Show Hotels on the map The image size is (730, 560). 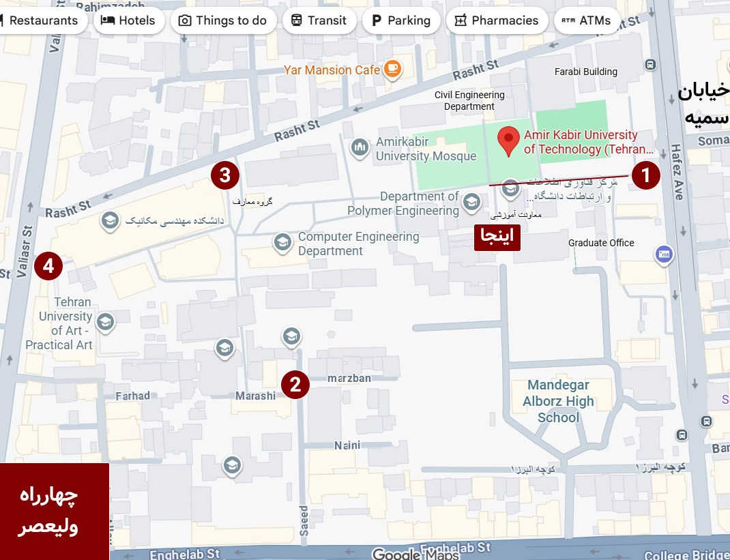pos(129,20)
